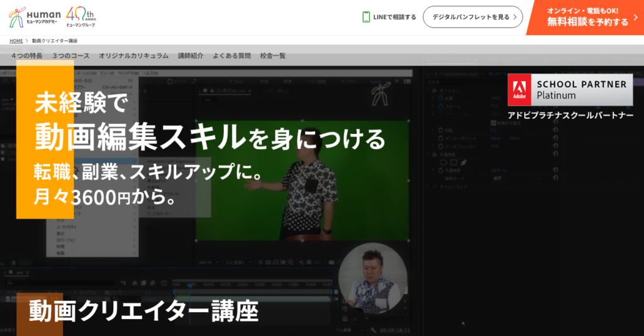
Task: Click the blue playhead on the timeline ruler
Action: [x=191, y=286]
